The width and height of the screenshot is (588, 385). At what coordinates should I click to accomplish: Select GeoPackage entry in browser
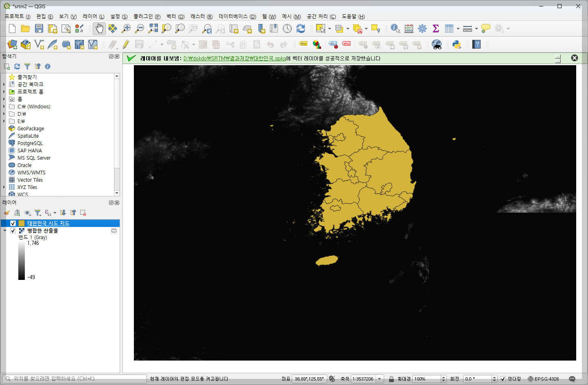(31, 129)
